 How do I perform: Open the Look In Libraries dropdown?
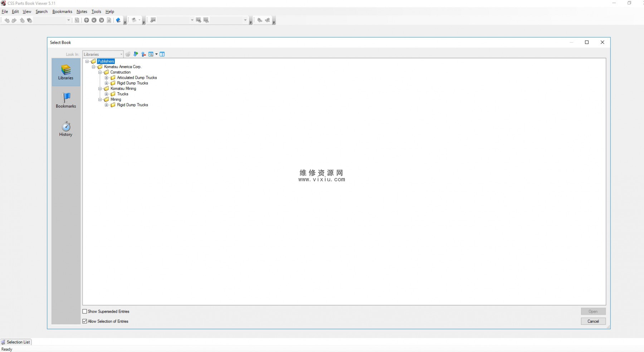(103, 54)
